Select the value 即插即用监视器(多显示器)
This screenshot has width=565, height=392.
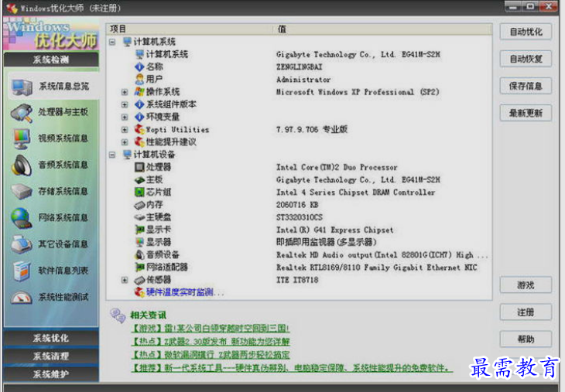[x=327, y=242]
